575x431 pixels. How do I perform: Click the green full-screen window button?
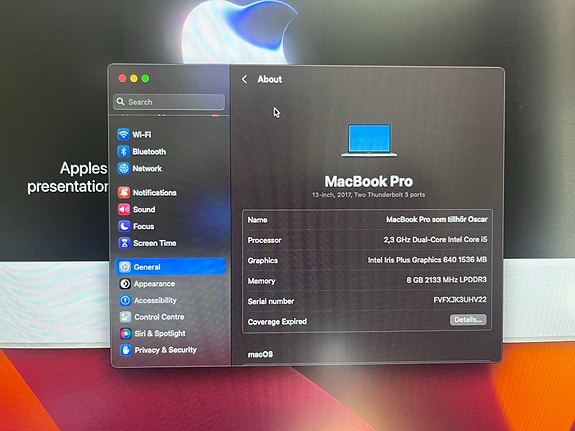coord(146,78)
